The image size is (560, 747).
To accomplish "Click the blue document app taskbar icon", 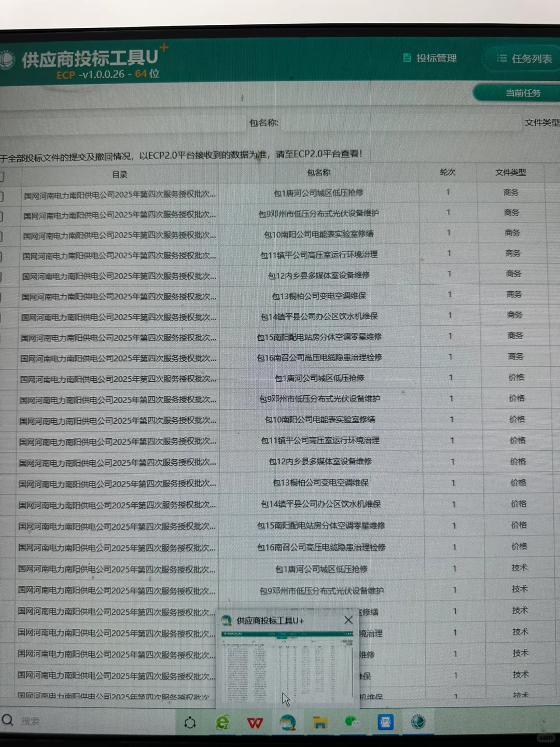I will tap(386, 722).
